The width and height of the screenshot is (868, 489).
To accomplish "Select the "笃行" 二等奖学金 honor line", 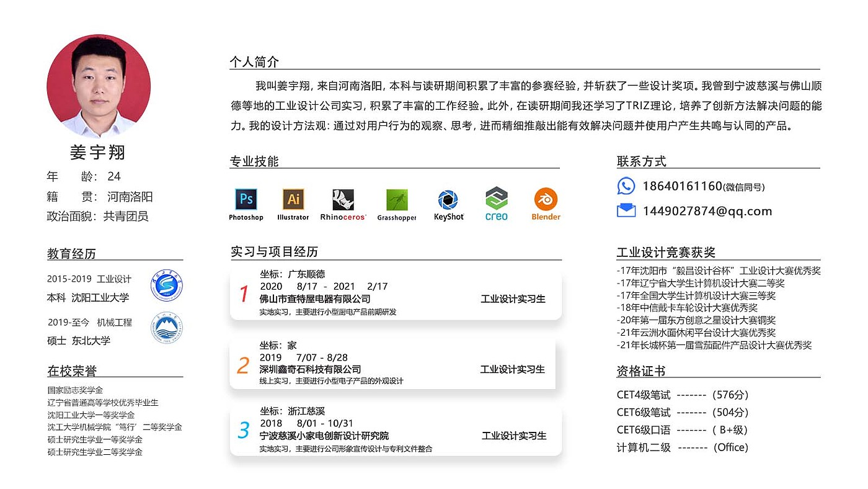I will (115, 428).
